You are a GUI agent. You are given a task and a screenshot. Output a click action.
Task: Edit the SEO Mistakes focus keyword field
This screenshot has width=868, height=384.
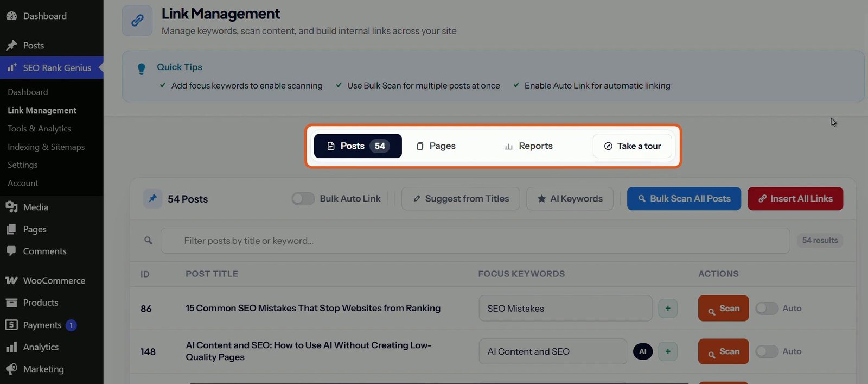[x=565, y=309]
